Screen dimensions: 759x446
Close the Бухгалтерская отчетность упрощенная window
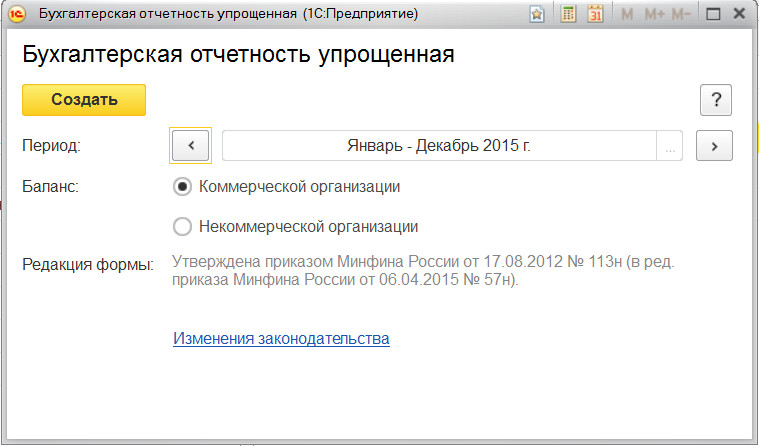[x=740, y=15]
